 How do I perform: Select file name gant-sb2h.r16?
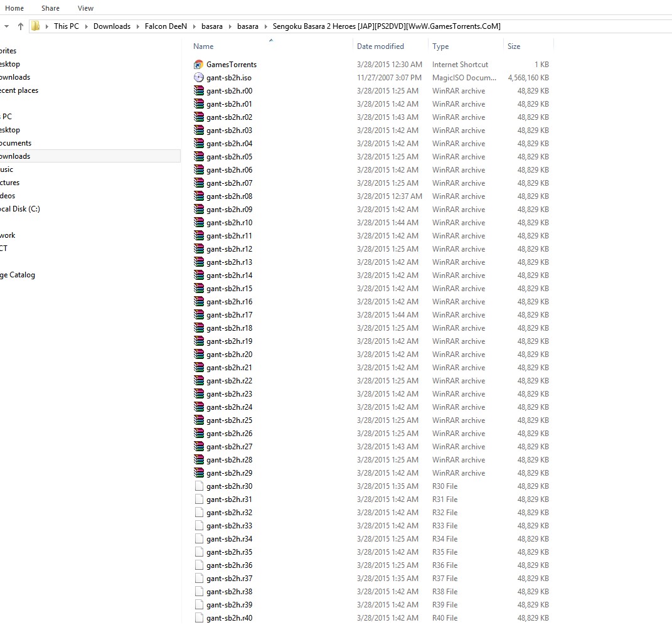click(x=229, y=302)
